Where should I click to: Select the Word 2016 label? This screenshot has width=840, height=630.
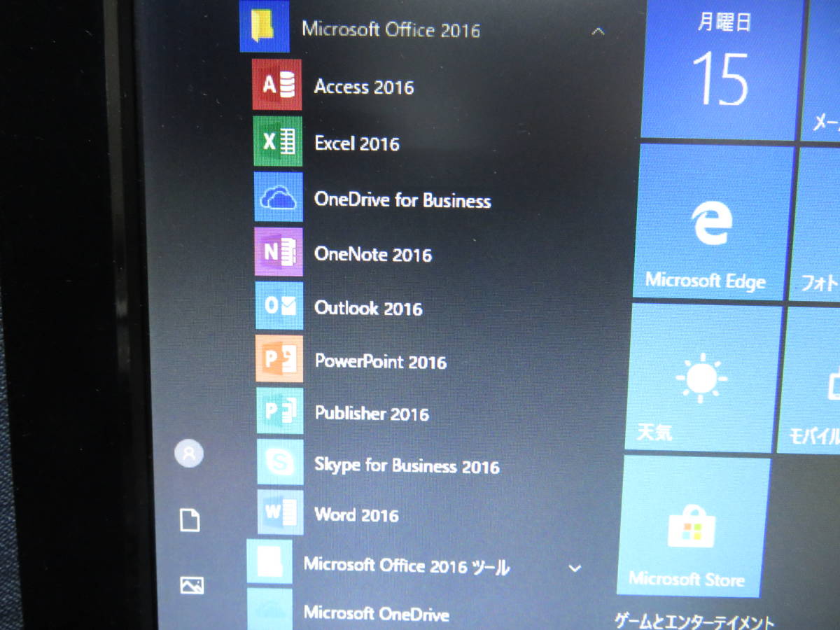(356, 515)
